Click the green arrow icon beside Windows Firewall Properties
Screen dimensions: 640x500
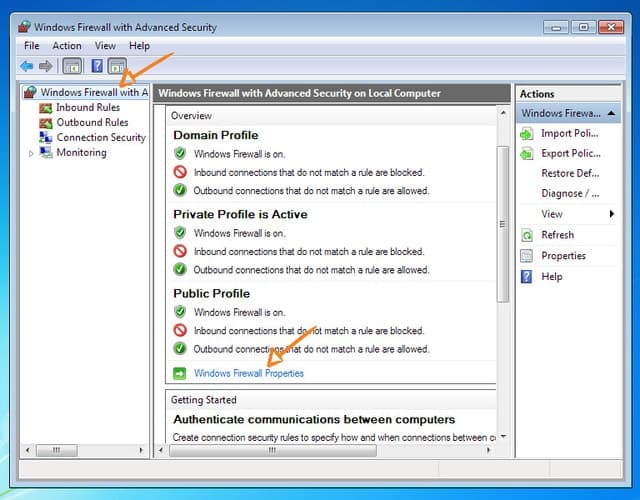point(180,373)
